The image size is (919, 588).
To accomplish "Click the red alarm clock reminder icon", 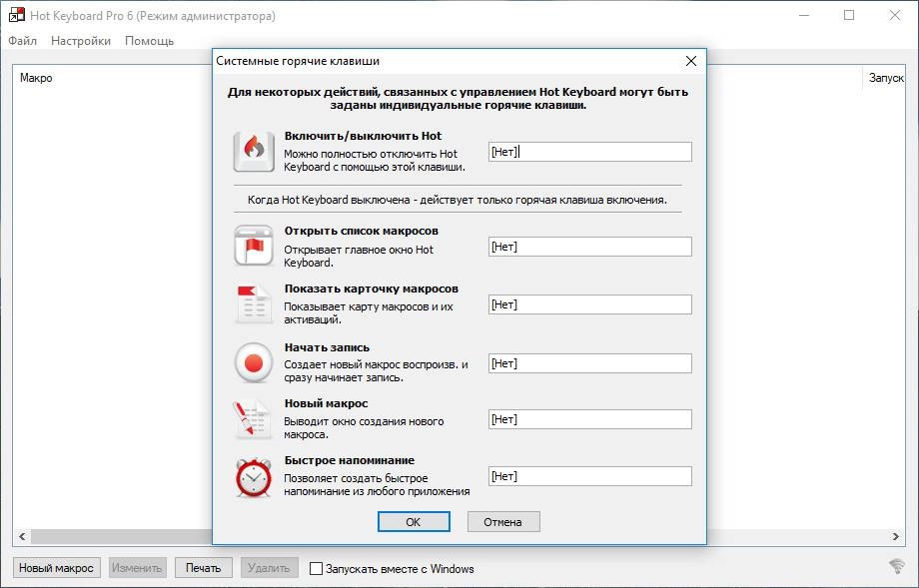I will (254, 477).
